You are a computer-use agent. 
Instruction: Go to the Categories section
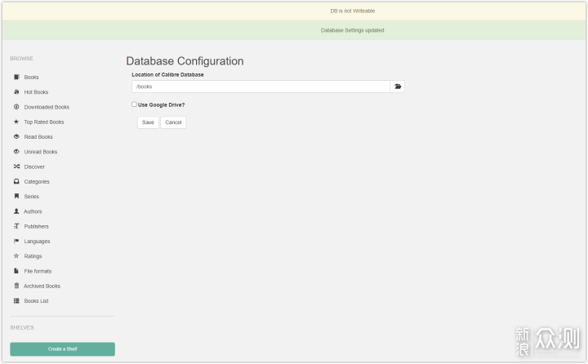pyautogui.click(x=37, y=182)
